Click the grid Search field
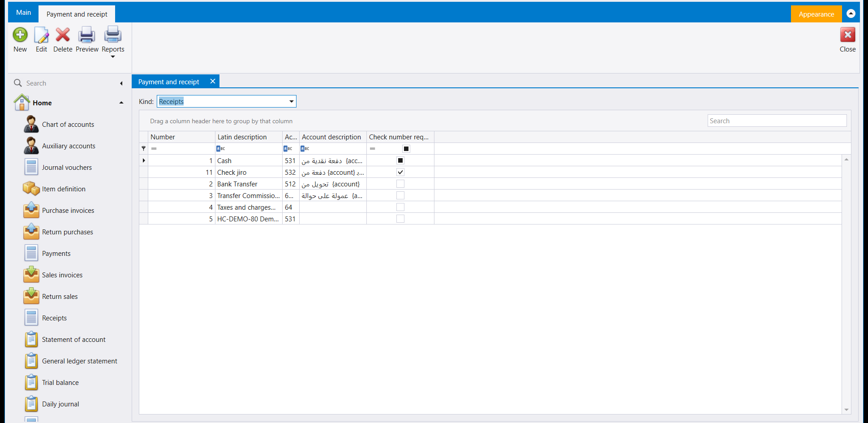This screenshot has width=868, height=423. (x=777, y=121)
